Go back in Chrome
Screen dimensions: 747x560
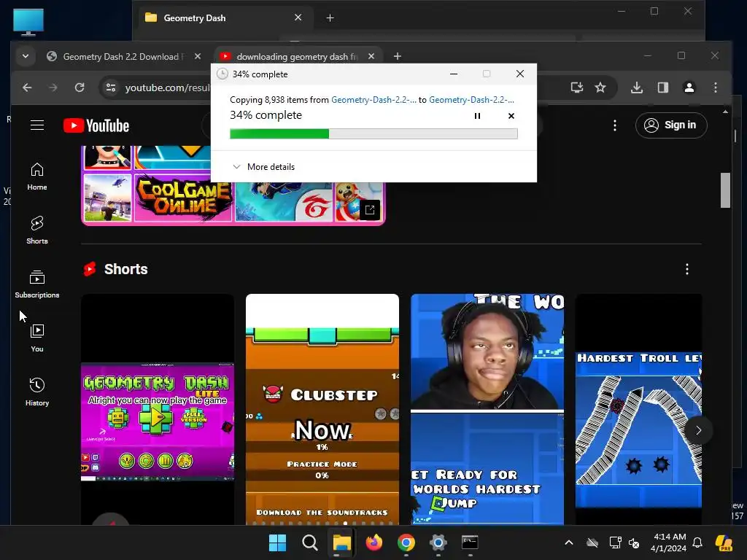coord(27,87)
